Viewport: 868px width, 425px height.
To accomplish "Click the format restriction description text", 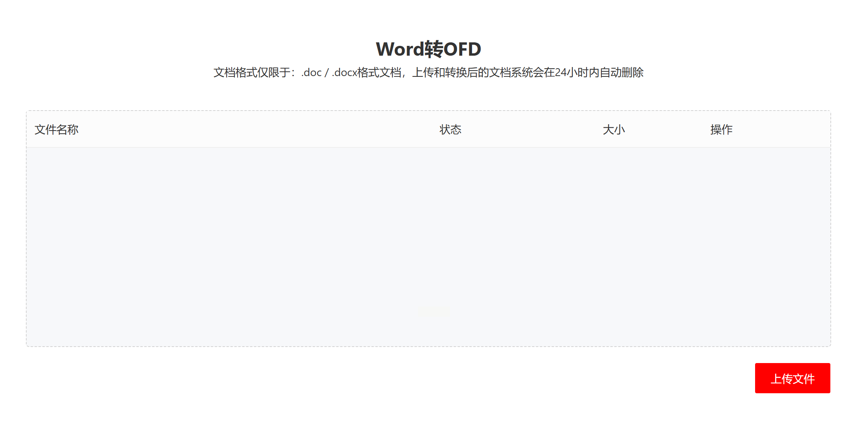I will [428, 73].
